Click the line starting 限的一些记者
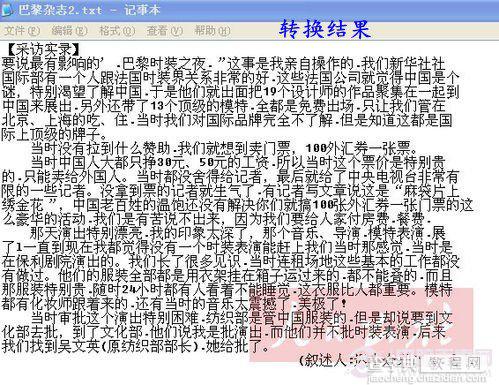Screen dimensions: 499x385 [230, 191]
